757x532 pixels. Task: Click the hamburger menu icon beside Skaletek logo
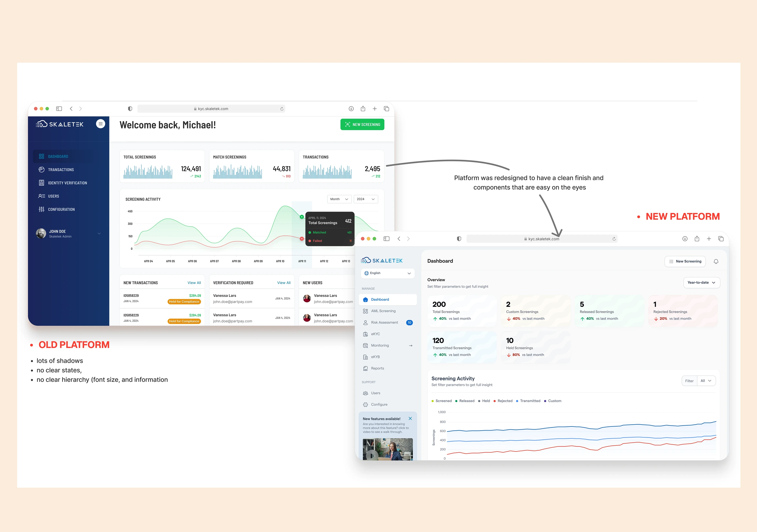pos(101,124)
